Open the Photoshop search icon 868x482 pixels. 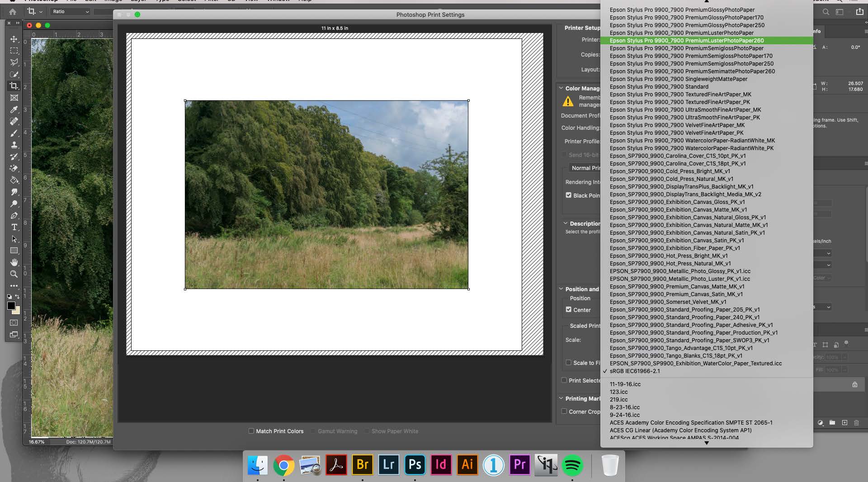[826, 12]
